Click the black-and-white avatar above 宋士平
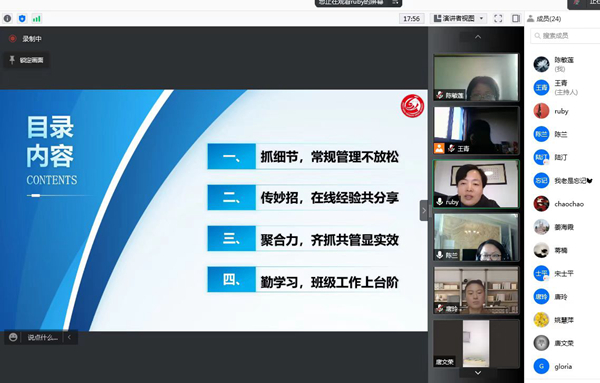This screenshot has height=383, width=600. [x=541, y=250]
